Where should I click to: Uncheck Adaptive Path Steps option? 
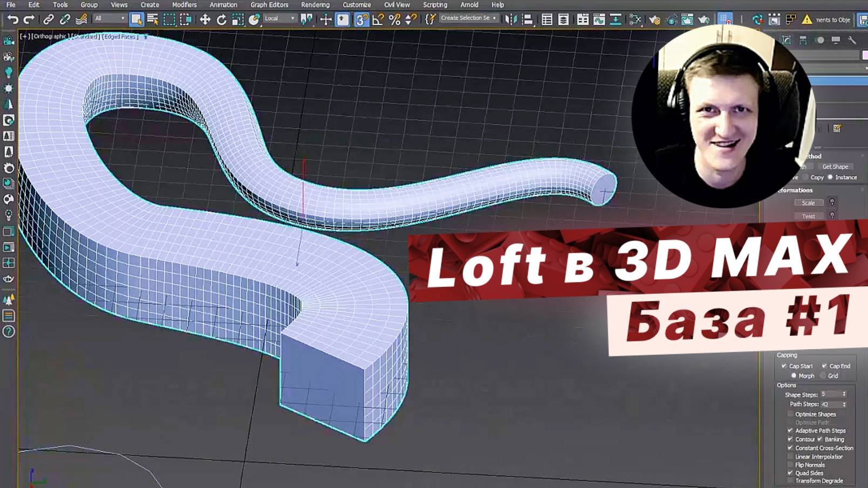(791, 431)
